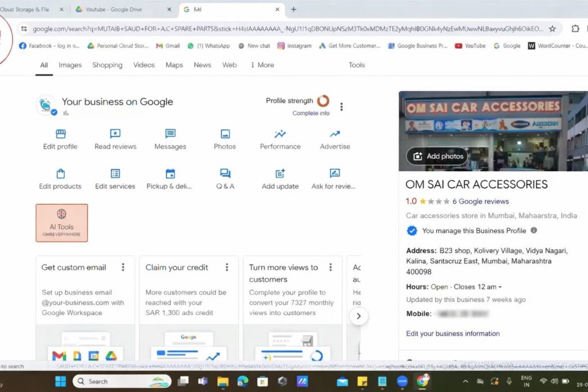This screenshot has height=392, width=588.
Task: Click the 6 Google reviews link
Action: pyautogui.click(x=481, y=201)
